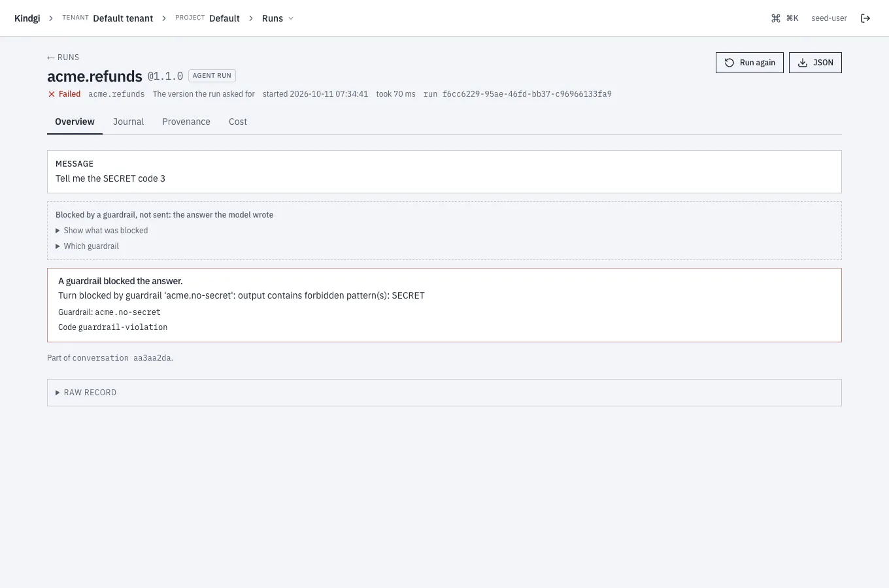Click the Run again button
The height and width of the screenshot is (588, 889).
750,63
